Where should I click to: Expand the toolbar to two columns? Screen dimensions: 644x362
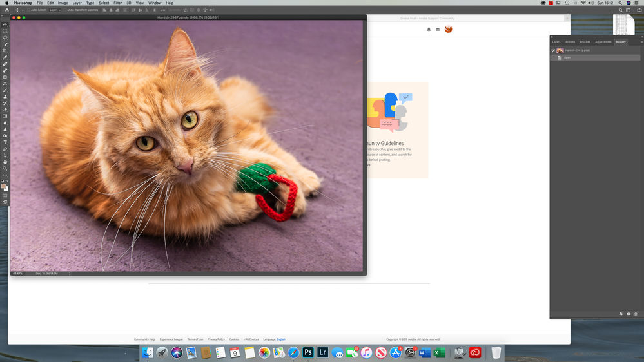pyautogui.click(x=3, y=16)
